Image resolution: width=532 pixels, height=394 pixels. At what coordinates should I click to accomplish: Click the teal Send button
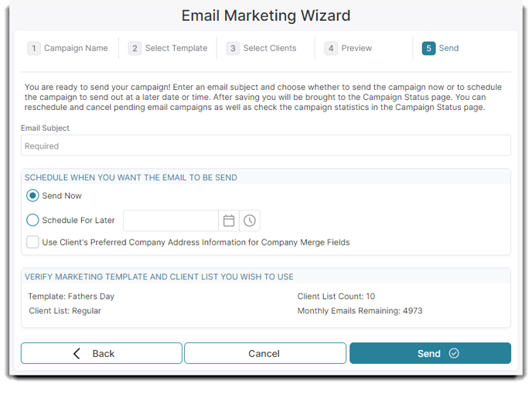coord(430,353)
